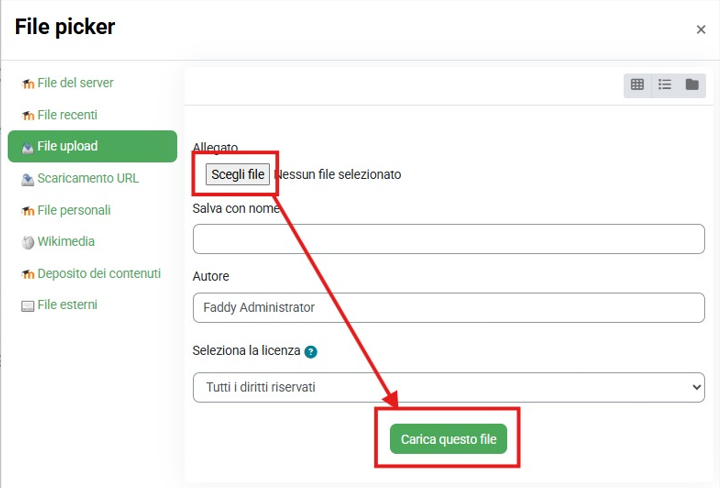Switch to folder tree view
This screenshot has height=488, width=720.
692,85
